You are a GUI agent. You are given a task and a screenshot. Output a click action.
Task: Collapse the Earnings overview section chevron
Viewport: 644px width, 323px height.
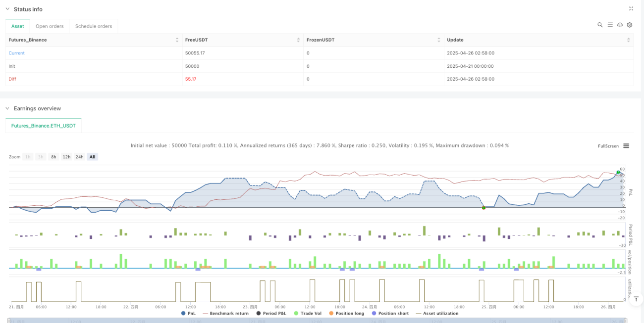pyautogui.click(x=7, y=108)
